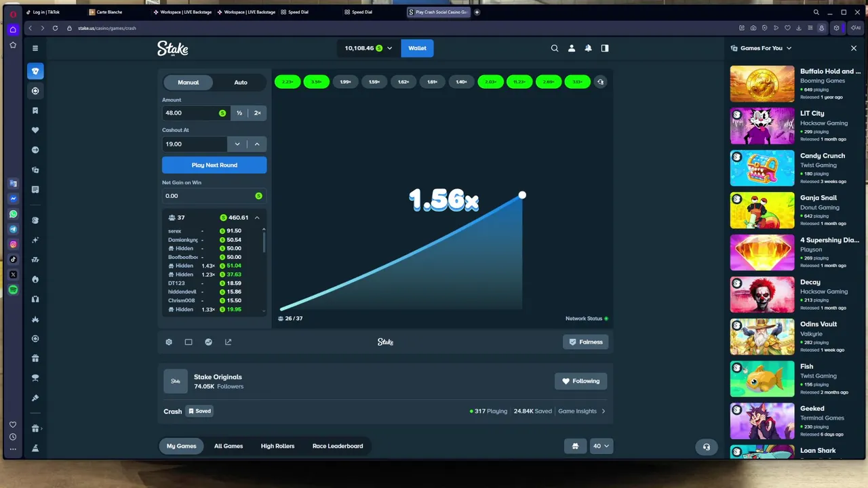The image size is (868, 488).
Task: Open WhatsApp in Opera sidebar
Action: click(13, 214)
